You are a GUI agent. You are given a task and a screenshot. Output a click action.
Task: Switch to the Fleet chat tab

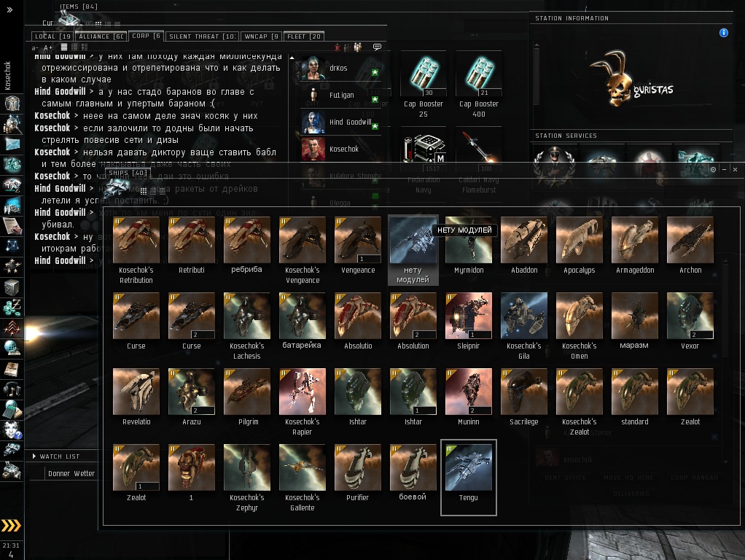click(x=304, y=36)
